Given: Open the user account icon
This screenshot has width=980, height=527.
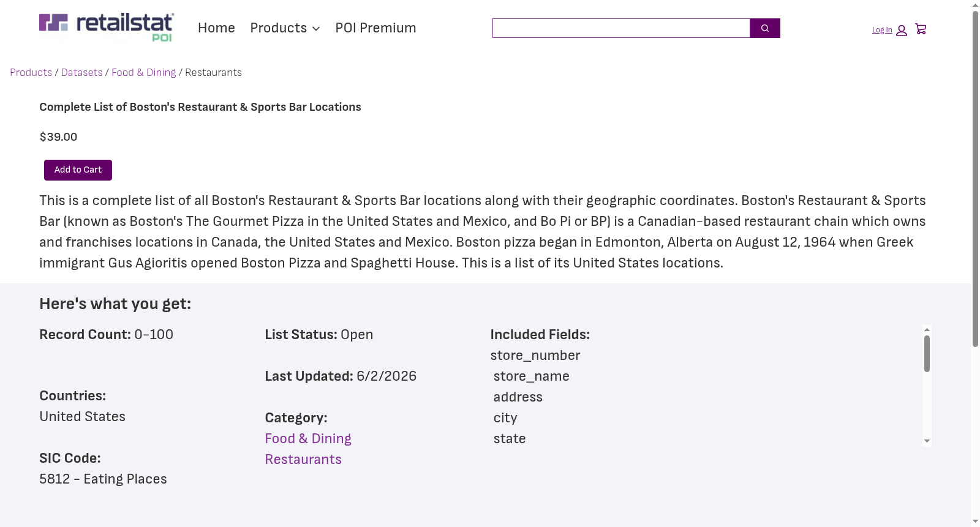Looking at the screenshot, I should point(902,31).
